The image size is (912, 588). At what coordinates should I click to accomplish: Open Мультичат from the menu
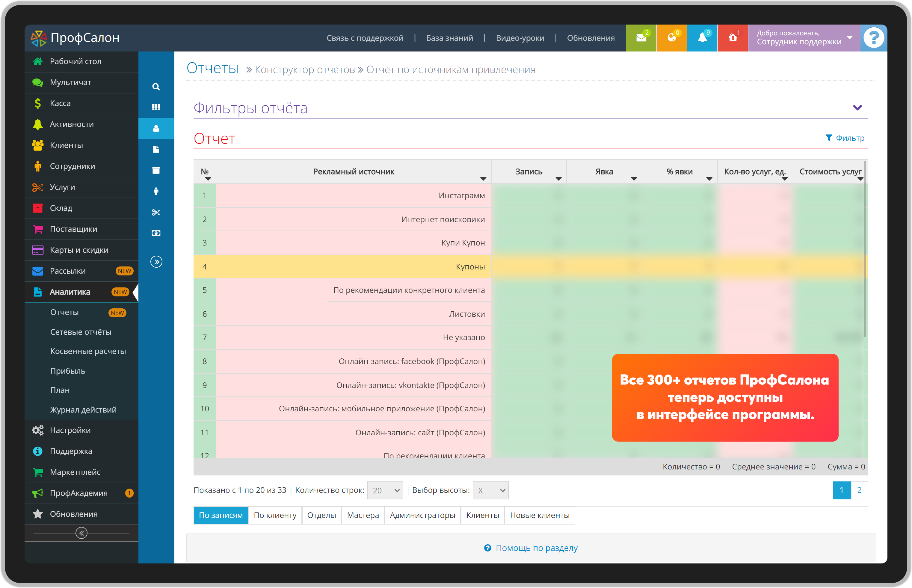81,82
